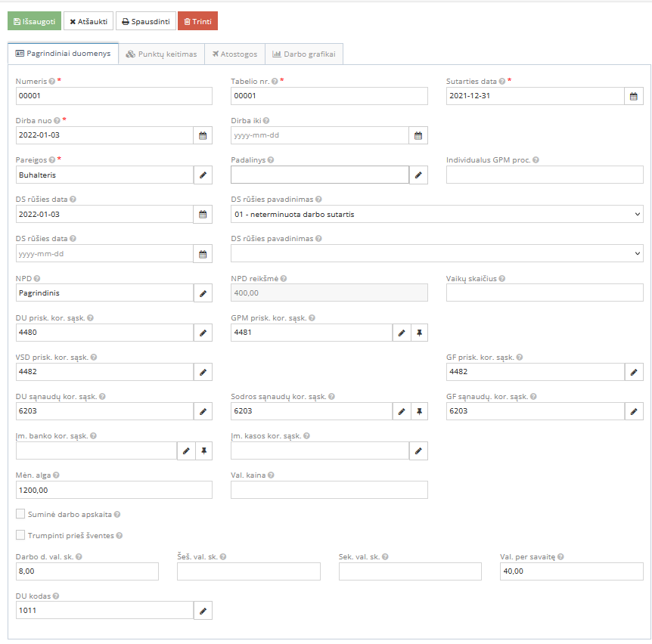The height and width of the screenshot is (644, 652).
Task: Click the red Trinti button
Action: click(197, 21)
